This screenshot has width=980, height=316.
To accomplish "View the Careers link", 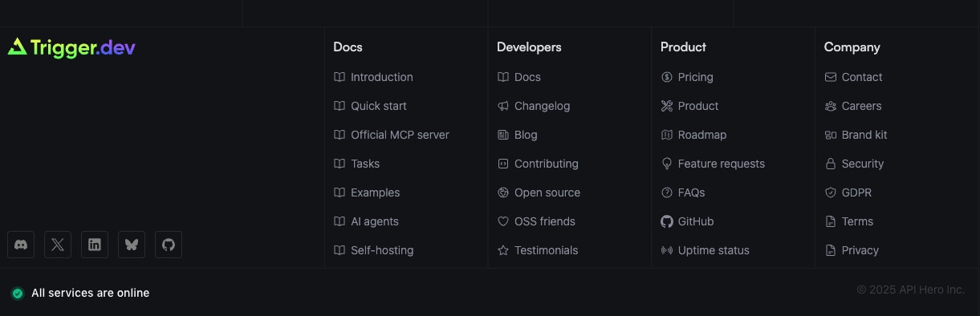I will point(861,106).
